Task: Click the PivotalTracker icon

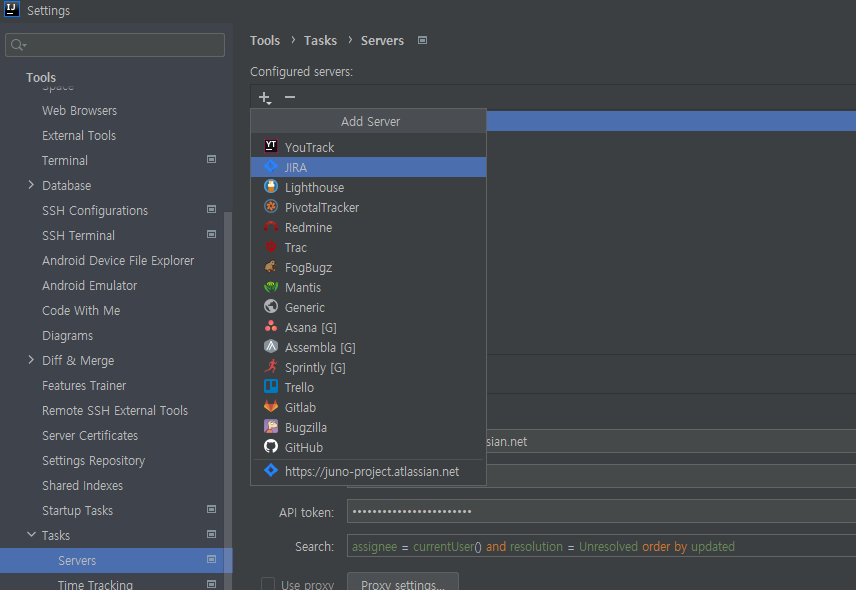Action: pos(271,206)
